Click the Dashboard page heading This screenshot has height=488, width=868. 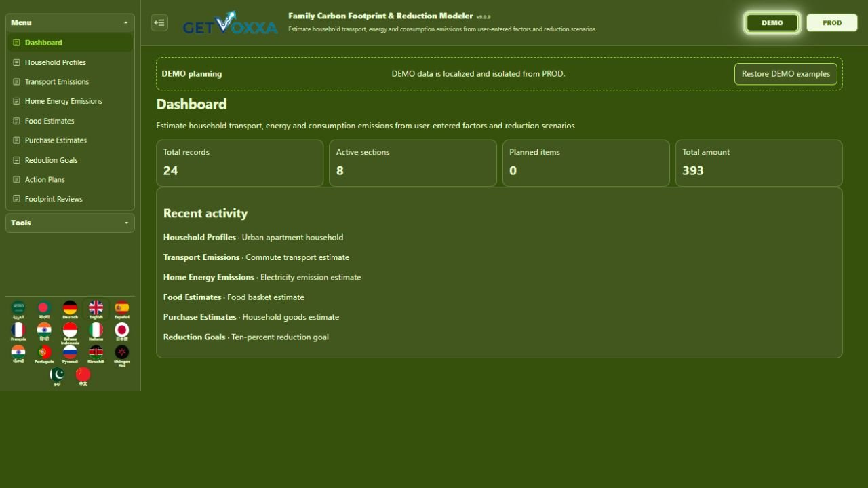click(191, 104)
